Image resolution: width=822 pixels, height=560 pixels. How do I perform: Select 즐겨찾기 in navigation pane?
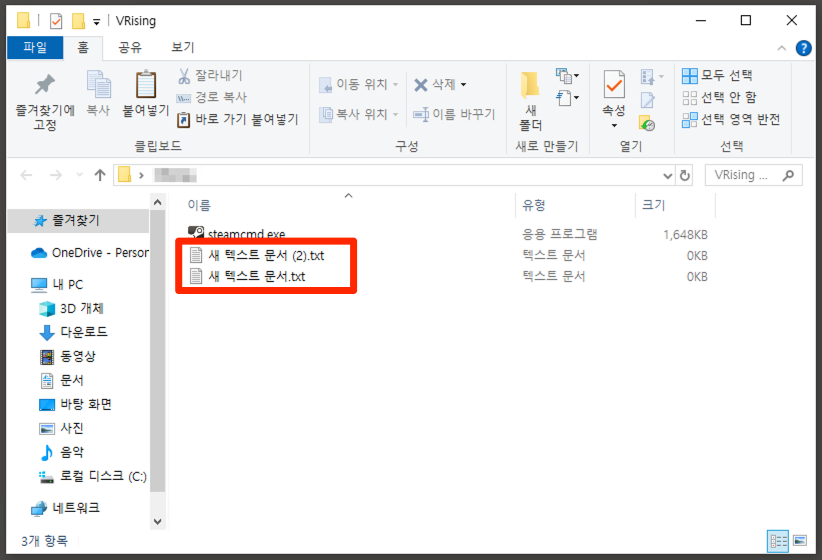click(x=78, y=221)
